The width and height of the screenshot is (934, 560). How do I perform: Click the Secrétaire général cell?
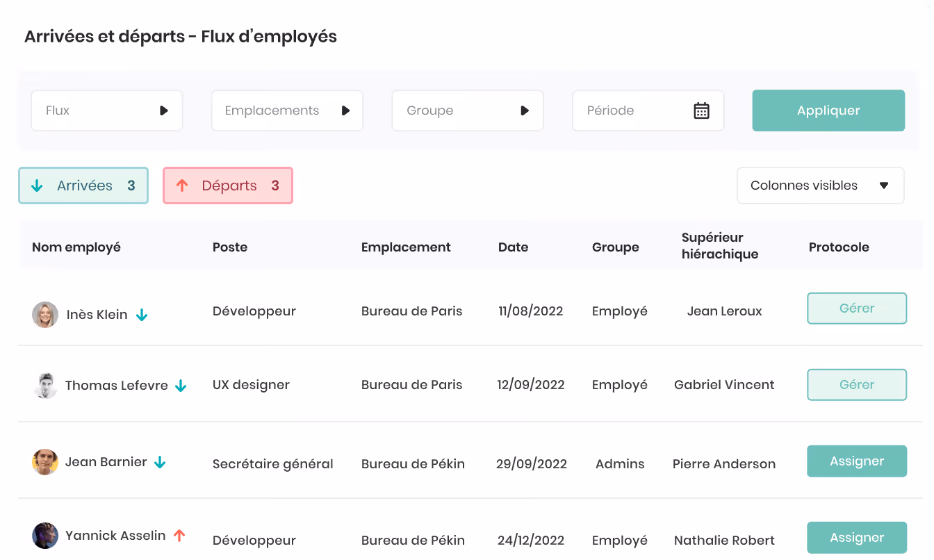coord(273,464)
